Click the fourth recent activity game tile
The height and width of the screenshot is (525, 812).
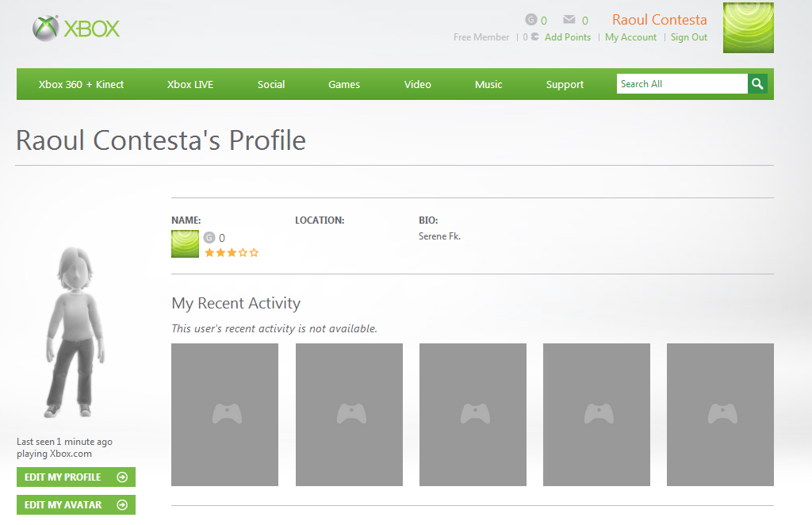point(596,415)
